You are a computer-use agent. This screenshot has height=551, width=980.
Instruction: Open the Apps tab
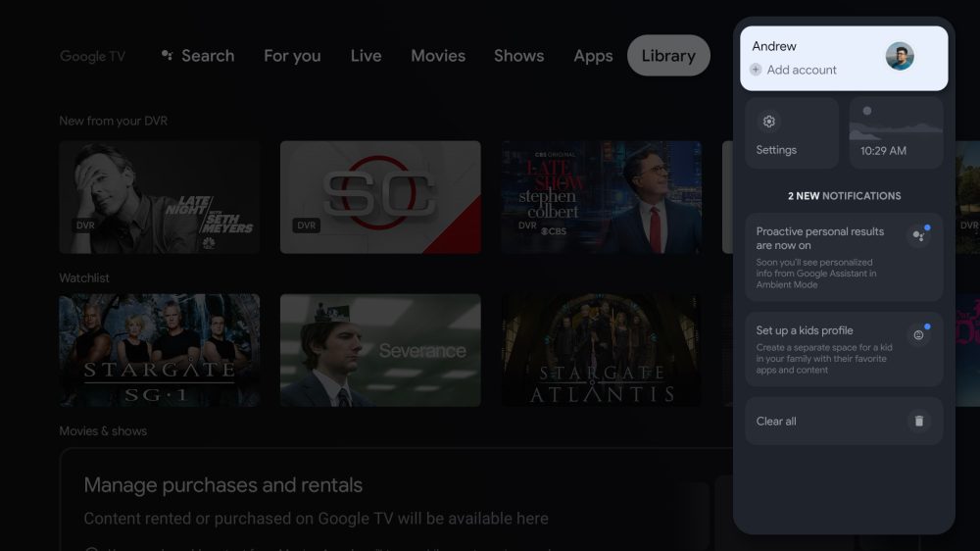click(593, 56)
